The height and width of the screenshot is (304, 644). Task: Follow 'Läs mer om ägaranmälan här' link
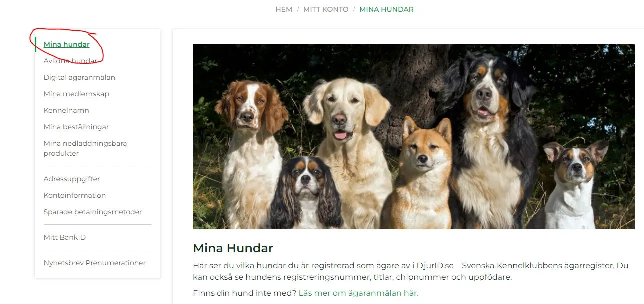coord(358,293)
